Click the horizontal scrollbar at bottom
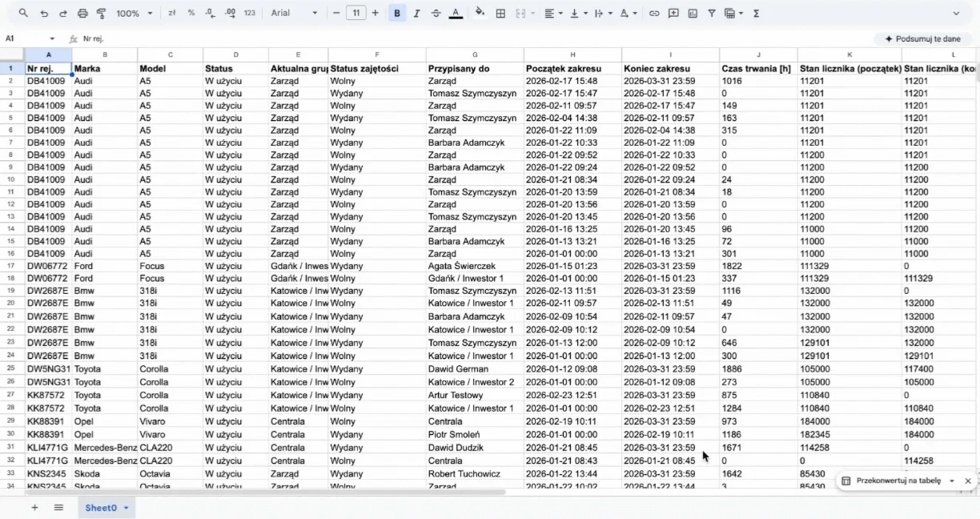The width and height of the screenshot is (980, 519). (x=264, y=492)
